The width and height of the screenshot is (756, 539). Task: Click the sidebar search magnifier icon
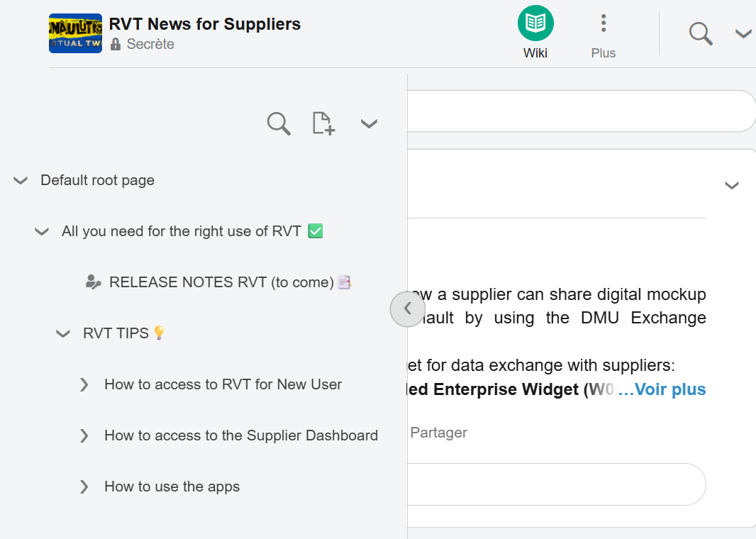(x=279, y=123)
